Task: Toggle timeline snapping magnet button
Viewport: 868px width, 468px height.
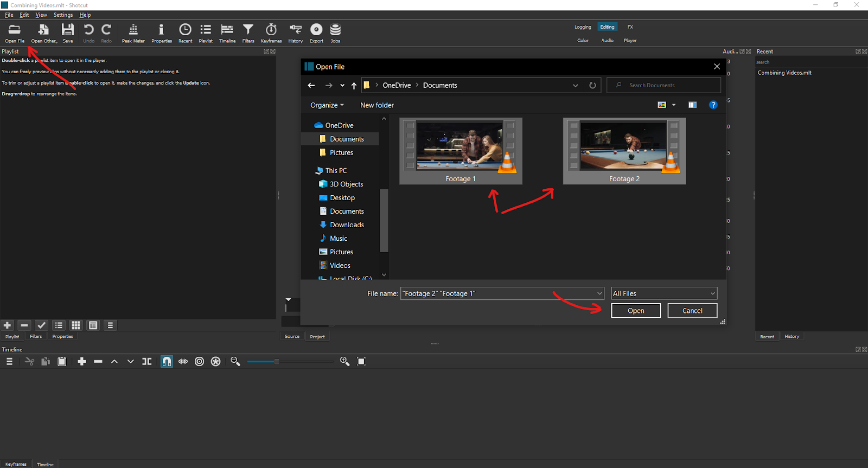Action: click(167, 362)
